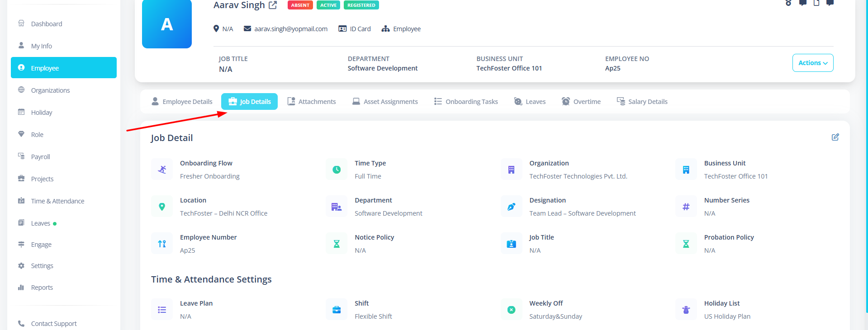The image size is (868, 330).
Task: Click the ACTIVE status badge
Action: (328, 5)
